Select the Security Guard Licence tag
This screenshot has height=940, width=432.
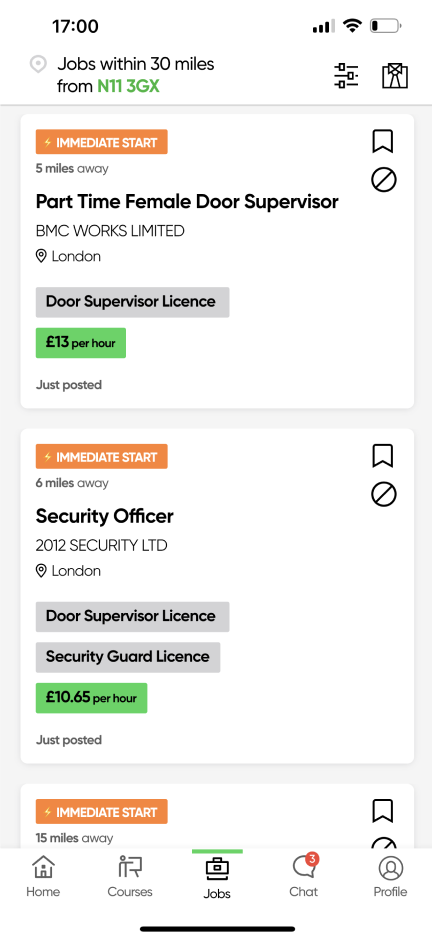point(128,657)
